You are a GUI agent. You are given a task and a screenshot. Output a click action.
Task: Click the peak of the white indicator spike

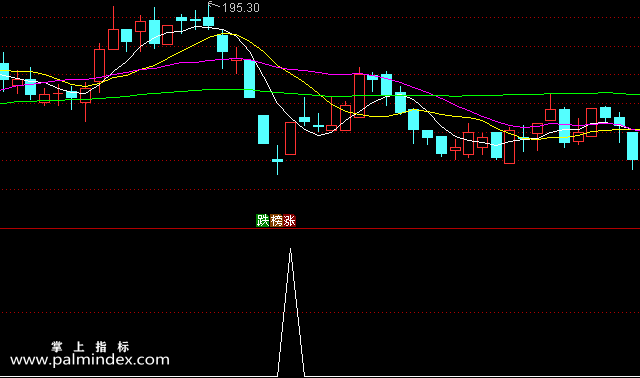(x=291, y=249)
